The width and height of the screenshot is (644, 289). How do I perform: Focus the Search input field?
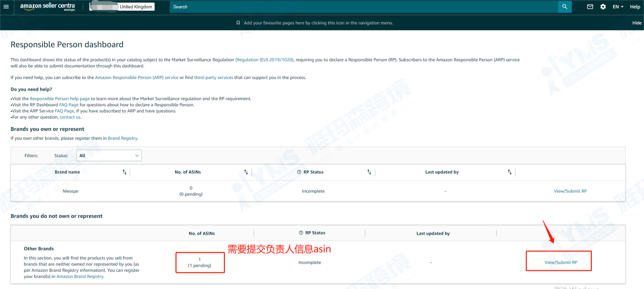click(x=364, y=7)
